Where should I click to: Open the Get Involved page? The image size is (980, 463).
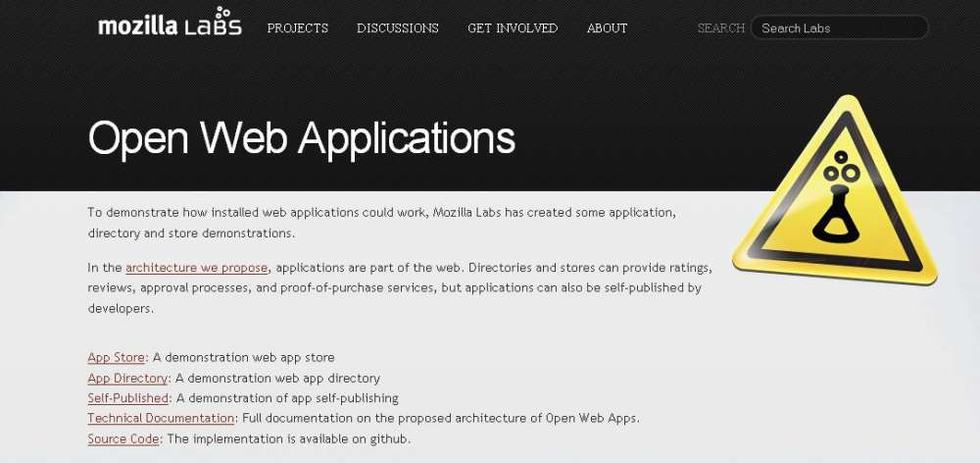[x=513, y=28]
